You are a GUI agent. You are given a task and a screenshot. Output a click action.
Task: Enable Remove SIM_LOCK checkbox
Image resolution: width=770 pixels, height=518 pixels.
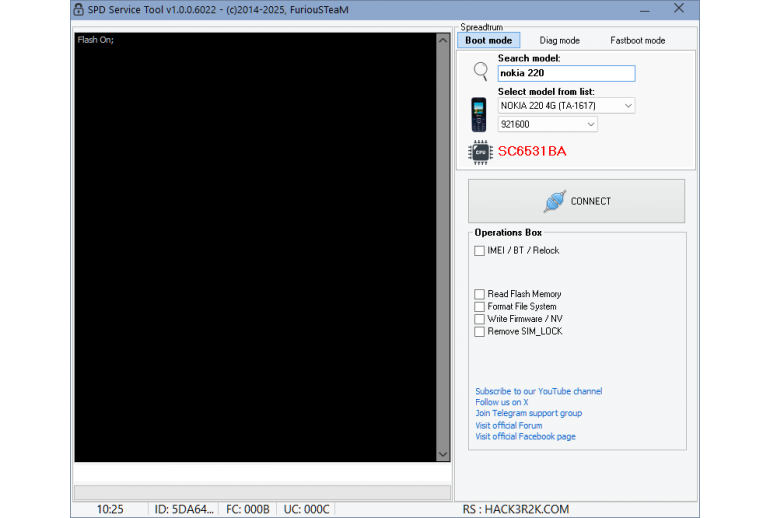[479, 332]
